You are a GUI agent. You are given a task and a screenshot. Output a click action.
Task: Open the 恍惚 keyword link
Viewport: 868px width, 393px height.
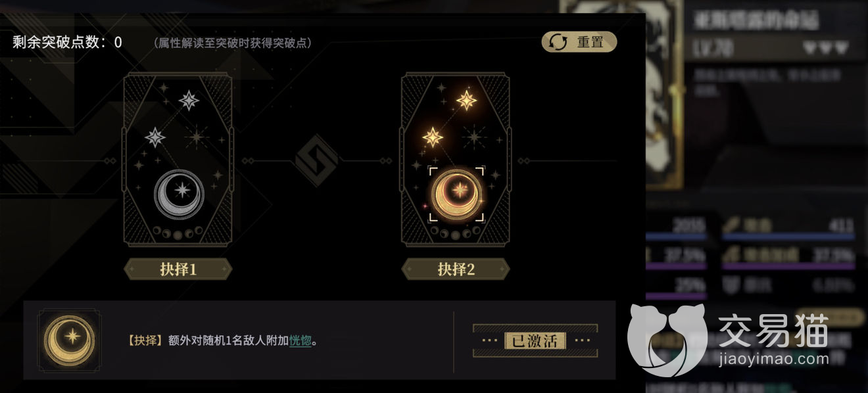click(300, 341)
